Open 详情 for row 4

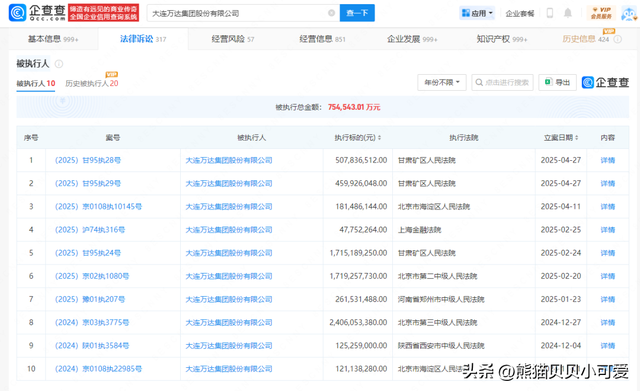pos(607,230)
